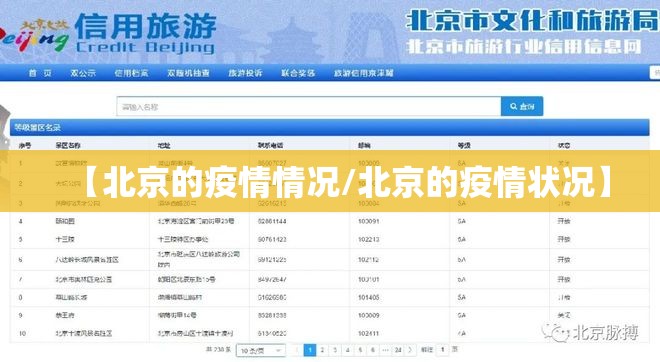Viewport: 660px width, 362px height.
Task: Open the 双公示 menu item
Action: (x=83, y=73)
